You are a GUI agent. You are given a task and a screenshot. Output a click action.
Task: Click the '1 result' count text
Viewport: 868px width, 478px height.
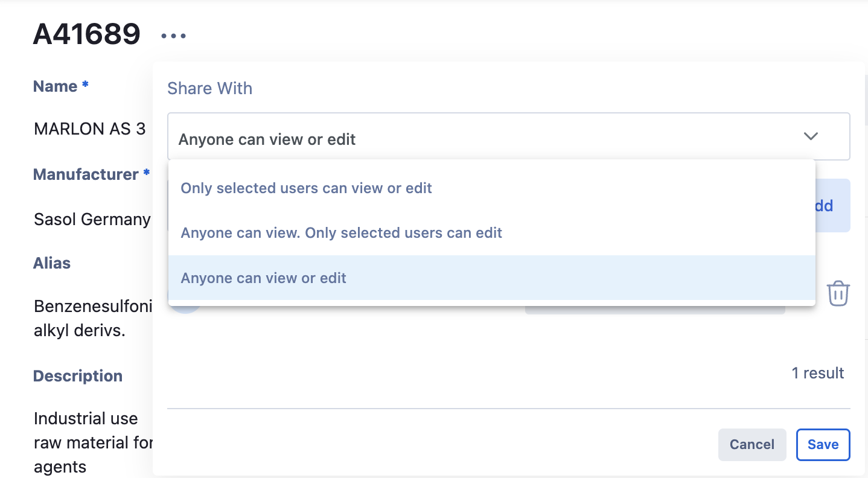[x=817, y=373]
